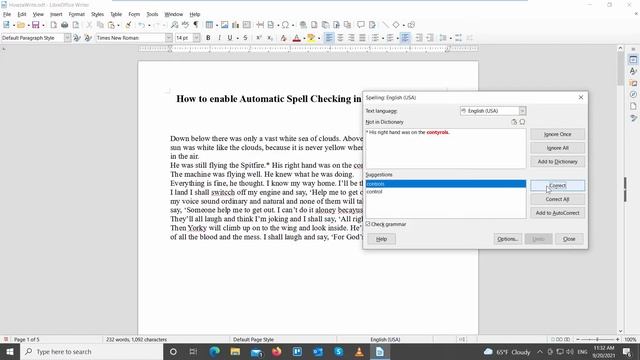640x360 pixels.
Task: Open the Tools menu
Action: click(152, 14)
